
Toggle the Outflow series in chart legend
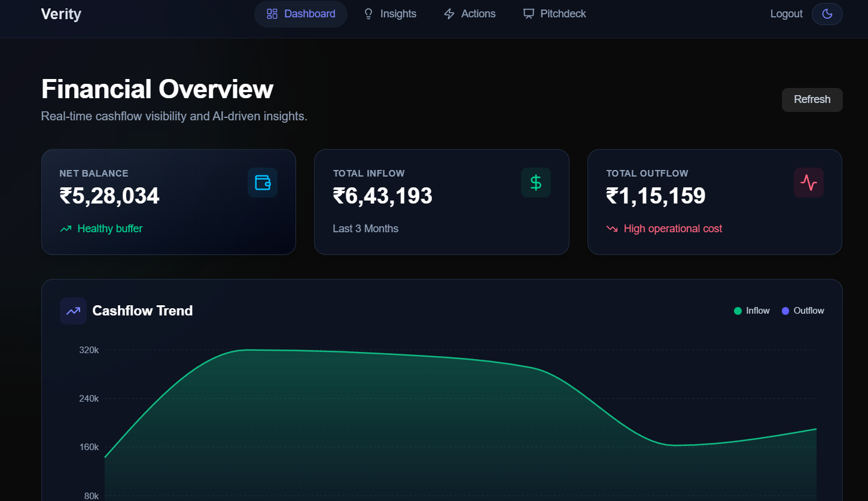(x=808, y=311)
